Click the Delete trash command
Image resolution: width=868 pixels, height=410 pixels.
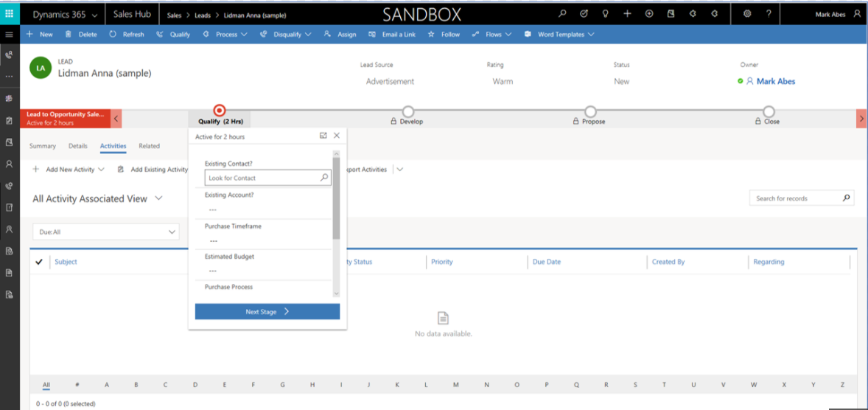pos(81,35)
